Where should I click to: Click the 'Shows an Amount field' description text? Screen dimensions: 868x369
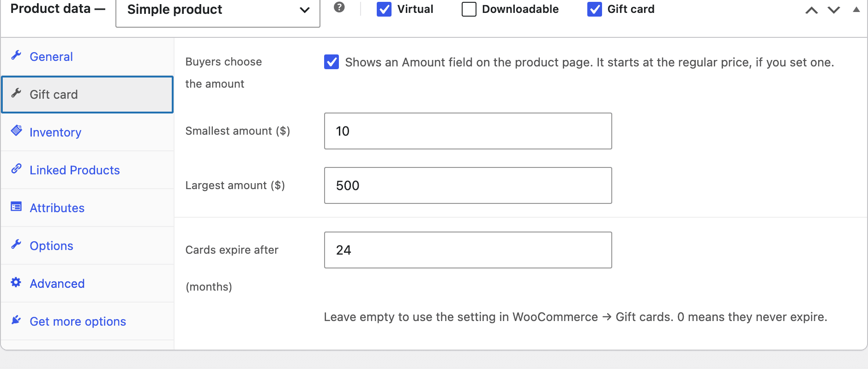click(x=590, y=62)
